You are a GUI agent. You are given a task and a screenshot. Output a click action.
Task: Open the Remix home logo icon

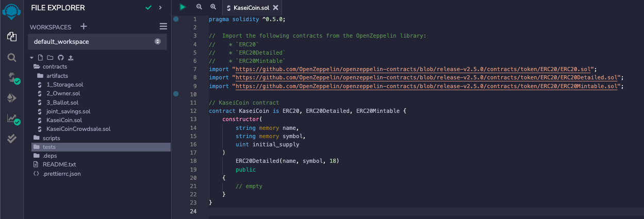point(11,11)
